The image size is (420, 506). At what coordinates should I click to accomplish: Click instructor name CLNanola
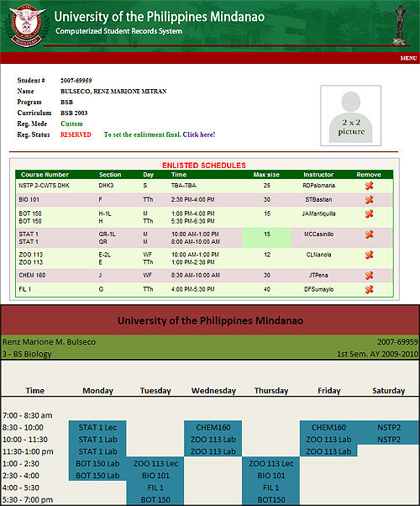coord(318,255)
